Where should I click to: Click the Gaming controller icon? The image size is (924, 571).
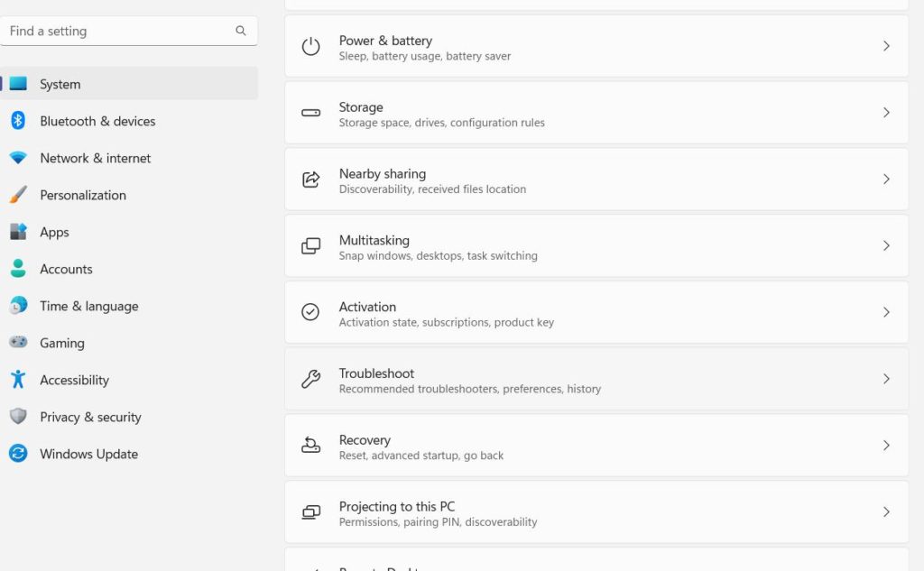[x=18, y=342]
